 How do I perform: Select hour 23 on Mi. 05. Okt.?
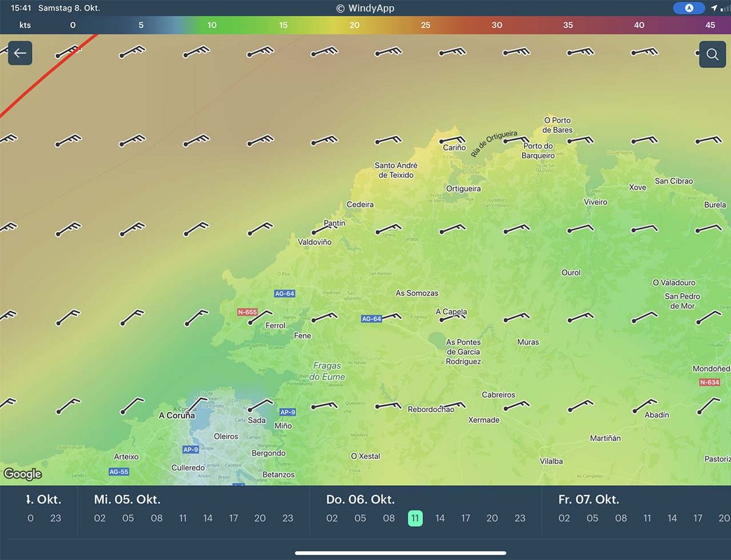tap(288, 519)
